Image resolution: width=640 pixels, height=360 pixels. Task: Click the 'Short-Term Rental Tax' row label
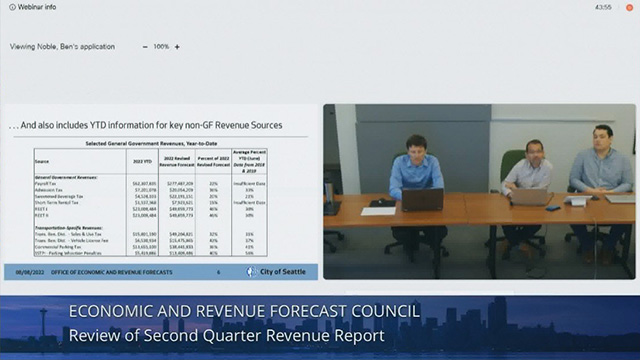pos(56,202)
